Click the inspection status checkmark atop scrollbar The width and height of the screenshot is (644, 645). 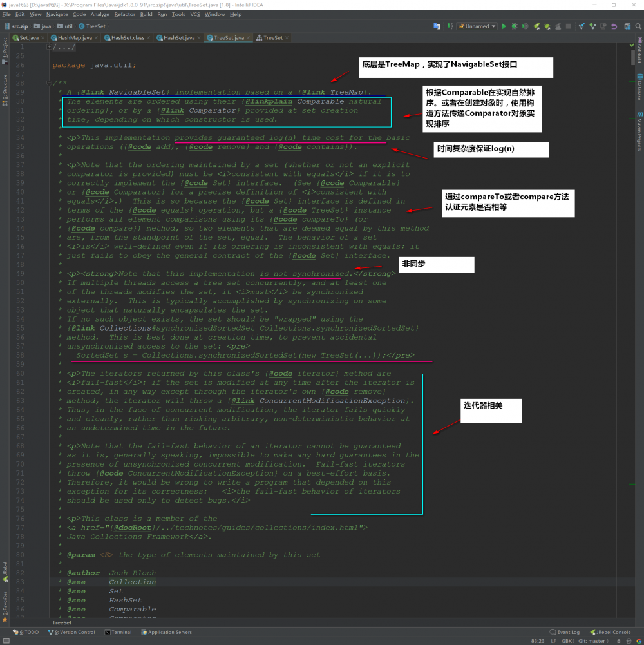tap(632, 45)
